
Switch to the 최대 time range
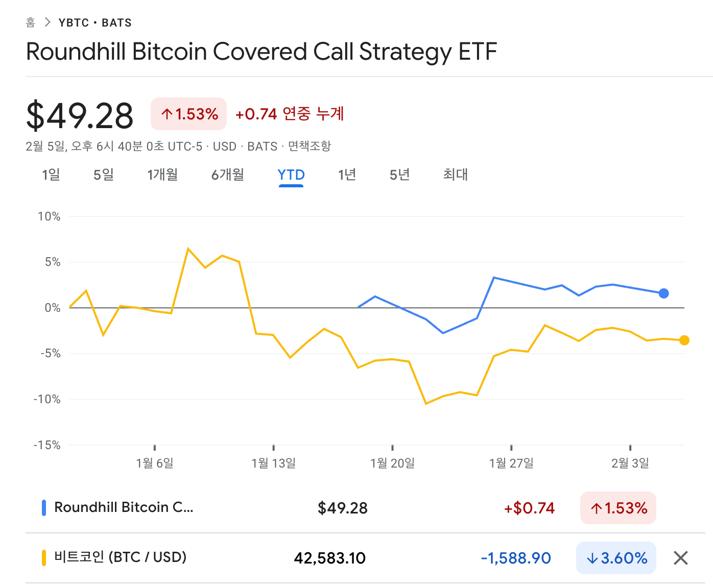(455, 175)
